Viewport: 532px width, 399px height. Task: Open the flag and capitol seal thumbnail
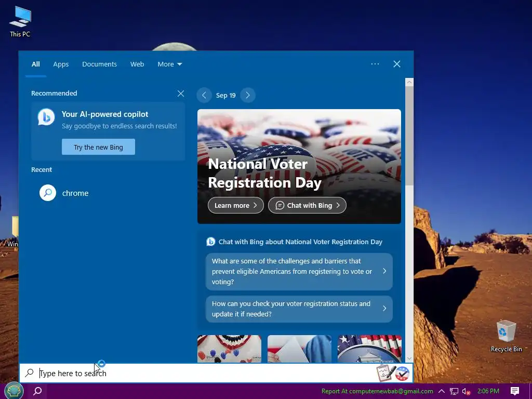(x=369, y=349)
